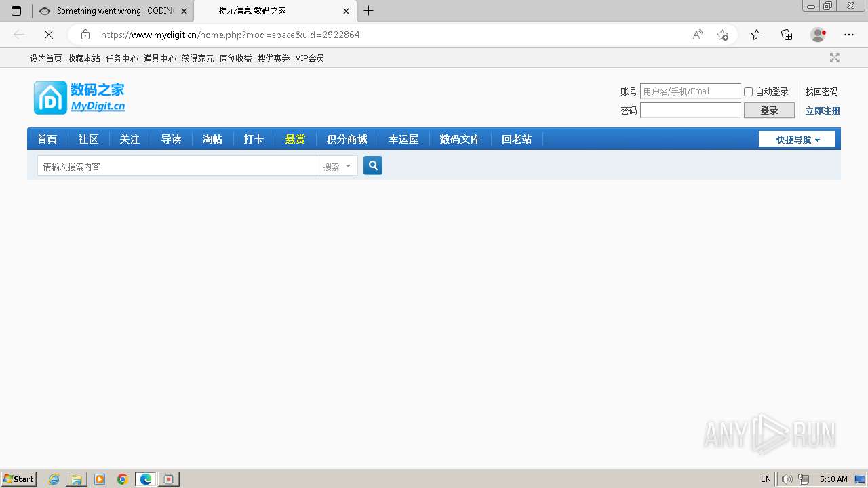This screenshot has width=868, height=488.
Task: Click the 登录 login button
Action: point(769,110)
